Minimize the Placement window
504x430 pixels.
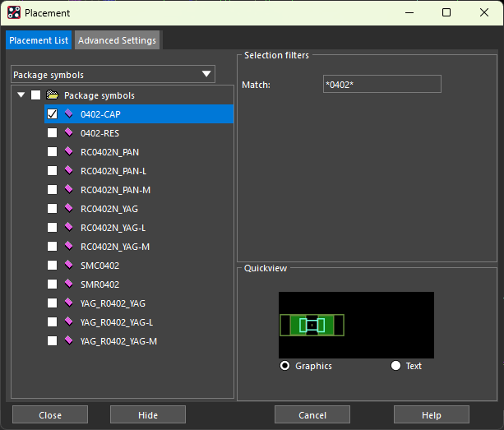[x=409, y=12]
